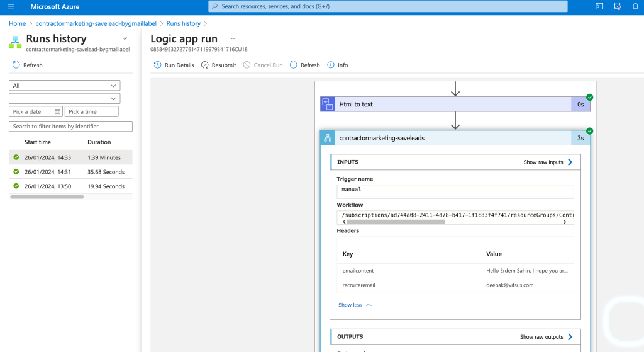Show raw inputs of the action
This screenshot has height=352, width=644.
[x=548, y=162]
